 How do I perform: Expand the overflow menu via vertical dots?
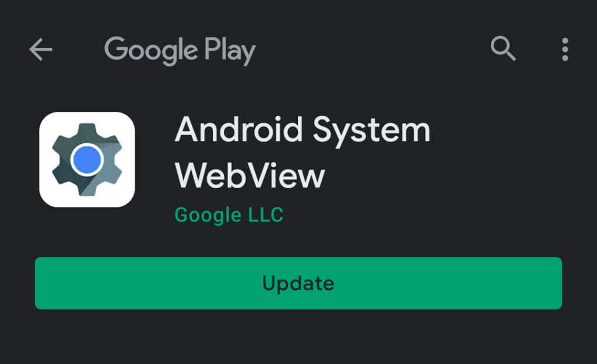[x=565, y=50]
